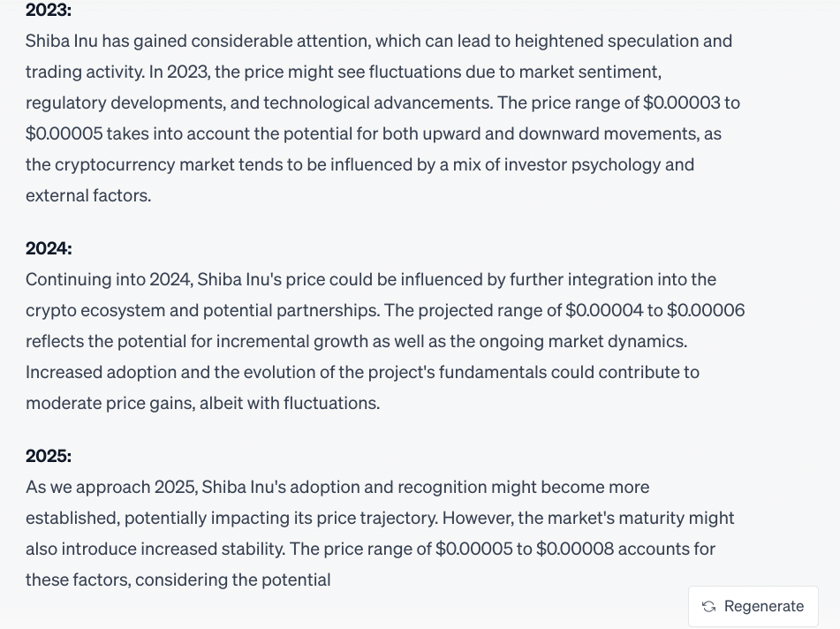
Task: Select the bold "2024:" heading
Action: (49, 248)
